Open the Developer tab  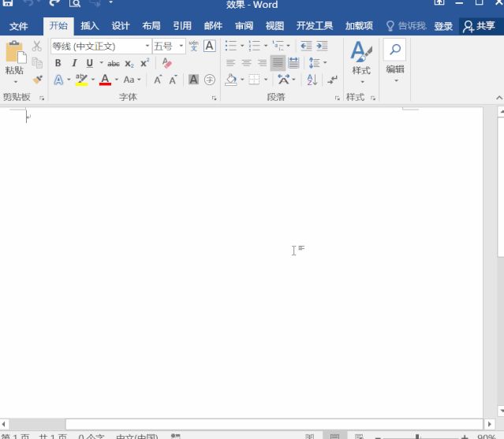point(315,26)
